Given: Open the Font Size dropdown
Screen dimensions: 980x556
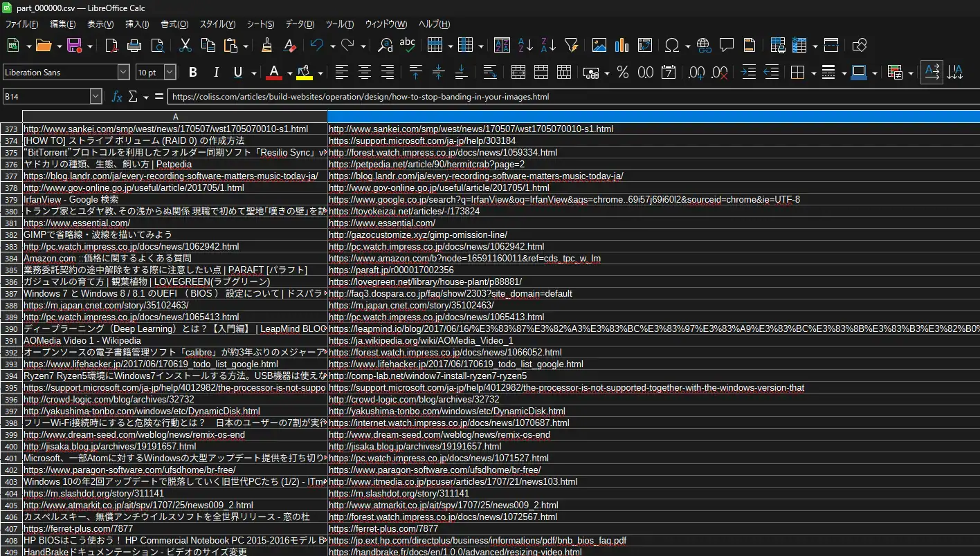Looking at the screenshot, I should pyautogui.click(x=170, y=72).
